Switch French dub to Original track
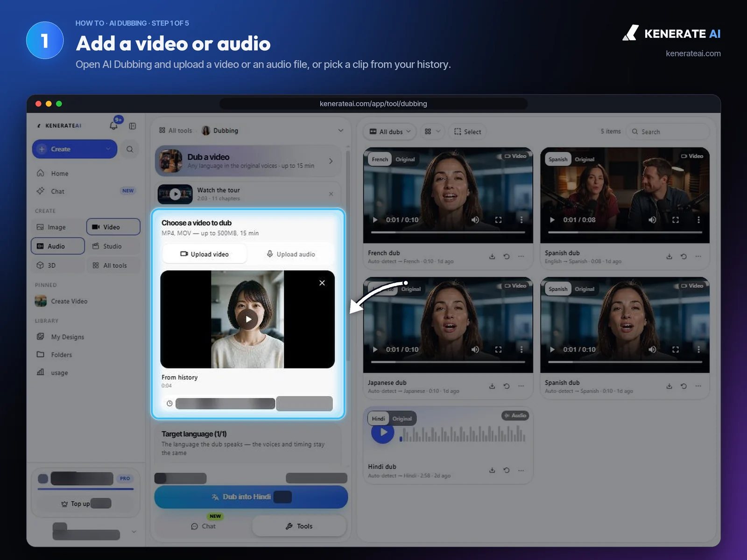This screenshot has width=747, height=560. tap(405, 160)
